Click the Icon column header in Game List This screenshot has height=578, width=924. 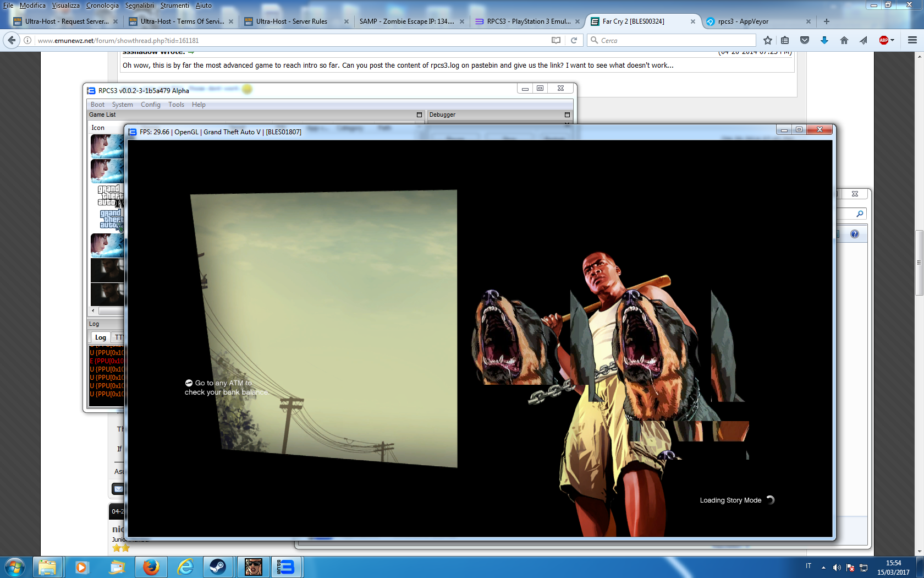pos(98,128)
